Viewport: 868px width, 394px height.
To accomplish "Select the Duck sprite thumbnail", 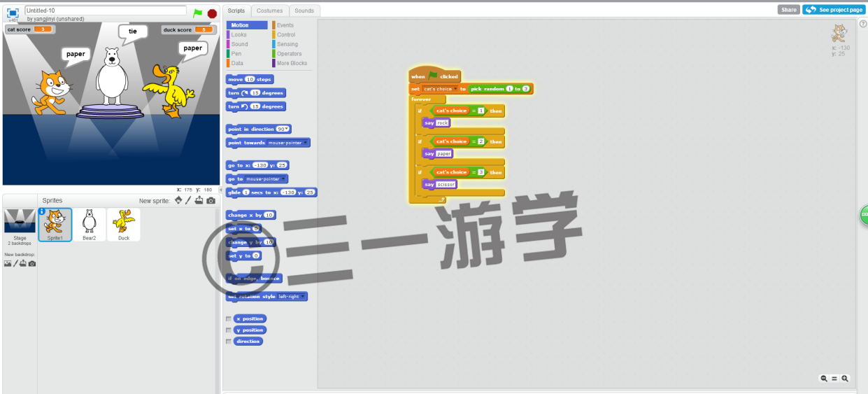I will pyautogui.click(x=124, y=225).
